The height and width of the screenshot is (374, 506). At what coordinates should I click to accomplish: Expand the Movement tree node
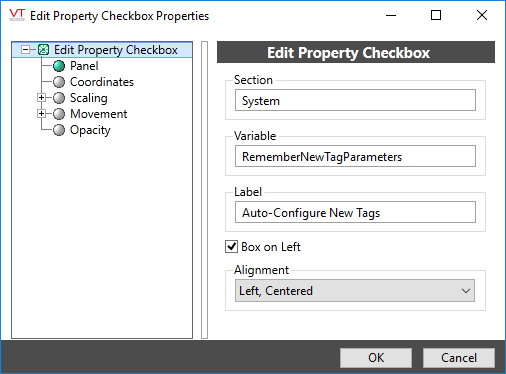point(41,114)
